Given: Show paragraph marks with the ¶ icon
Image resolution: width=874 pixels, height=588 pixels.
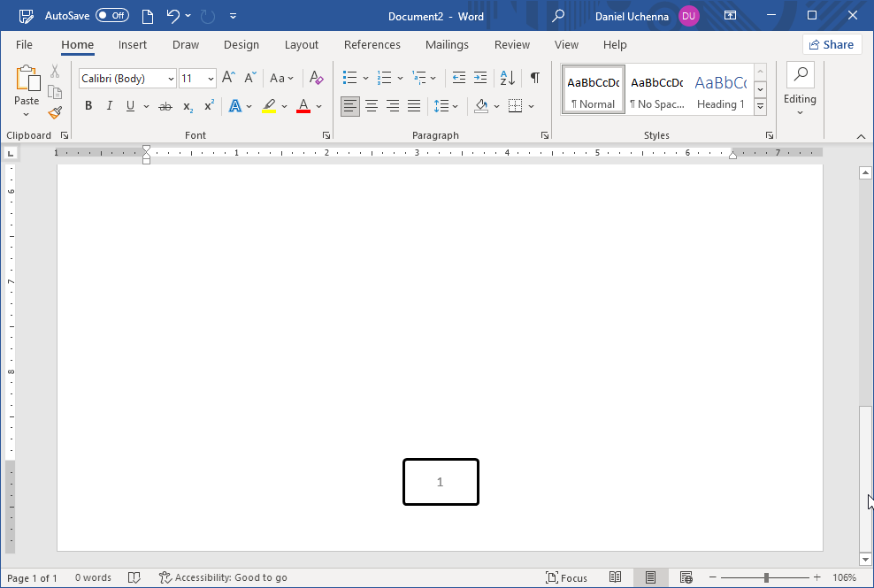Looking at the screenshot, I should [534, 78].
